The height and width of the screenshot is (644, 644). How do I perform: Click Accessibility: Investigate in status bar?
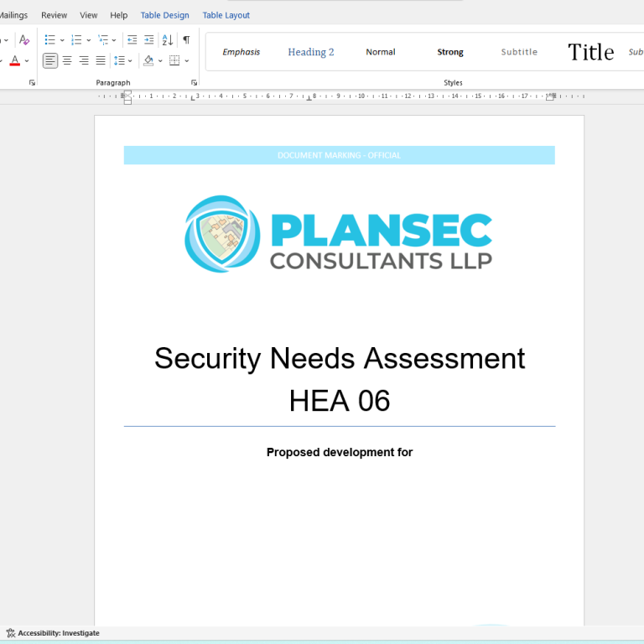[53, 633]
